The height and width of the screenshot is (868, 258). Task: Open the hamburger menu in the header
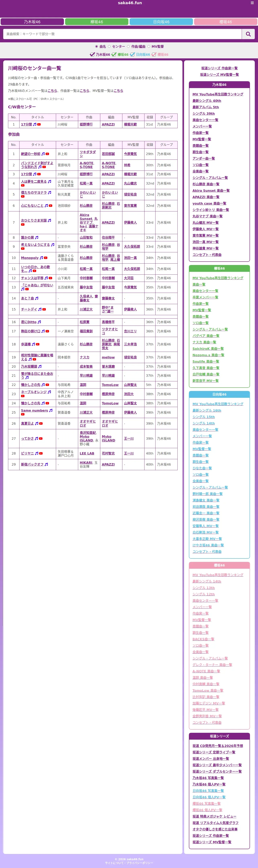(x=252, y=3)
